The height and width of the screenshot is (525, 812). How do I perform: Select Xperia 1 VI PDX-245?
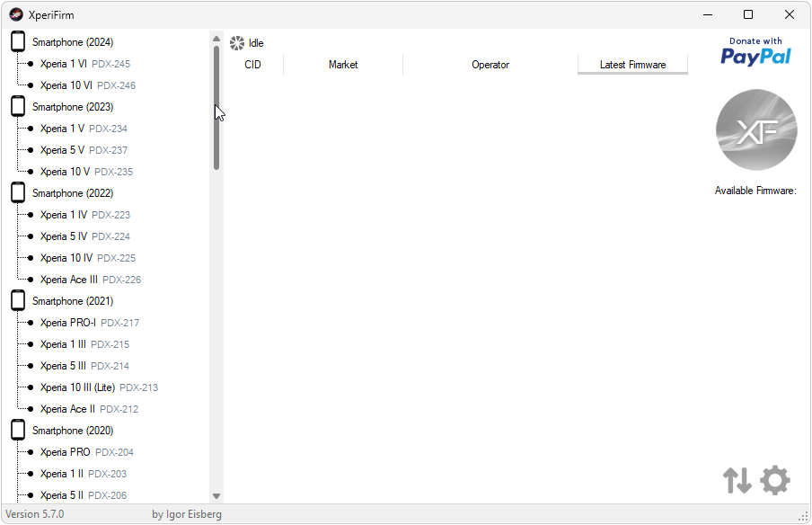pos(84,64)
